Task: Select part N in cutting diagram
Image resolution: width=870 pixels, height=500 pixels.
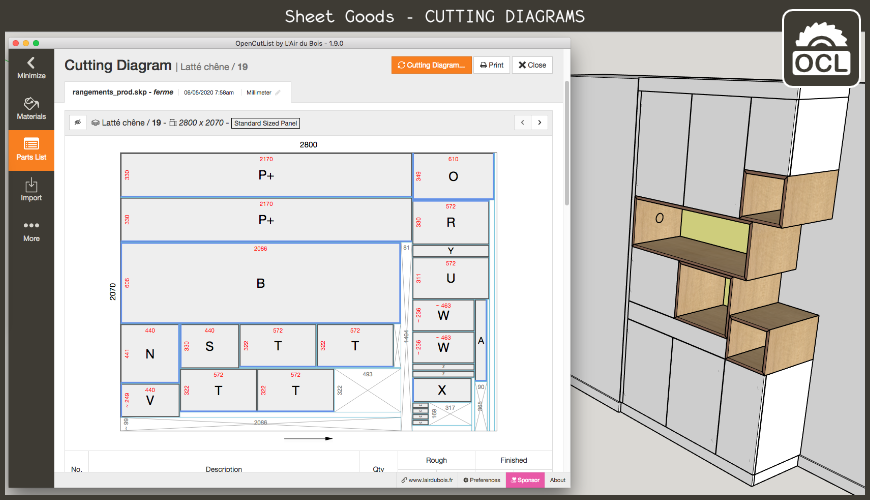Action: click(150, 353)
